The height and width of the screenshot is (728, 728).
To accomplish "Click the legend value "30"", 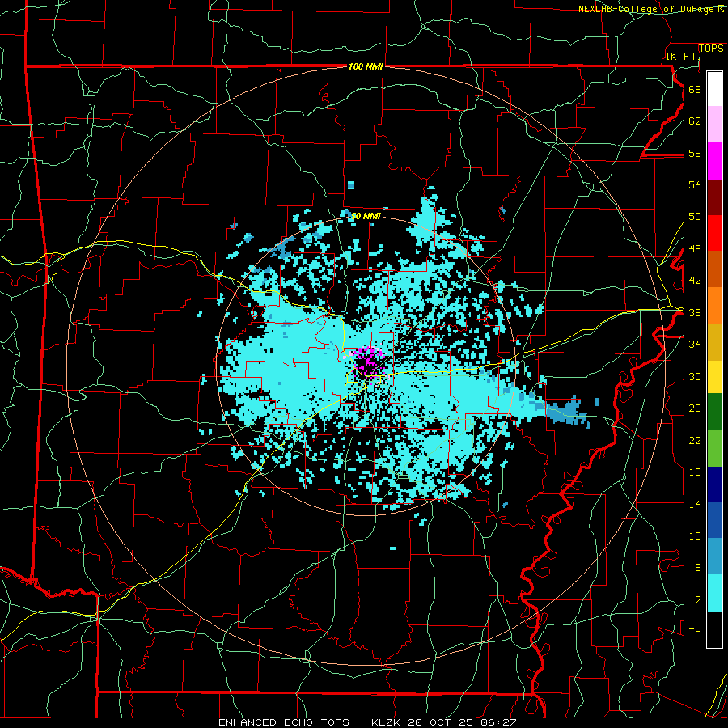I will [695, 376].
